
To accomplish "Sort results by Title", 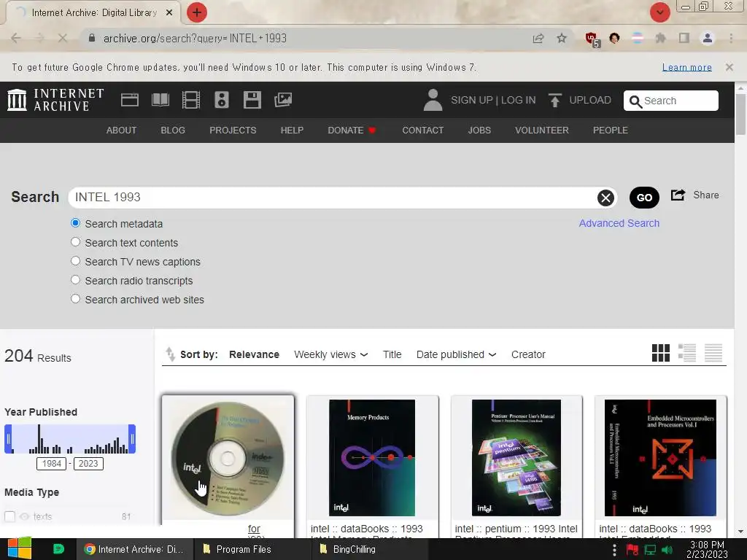I will point(392,354).
